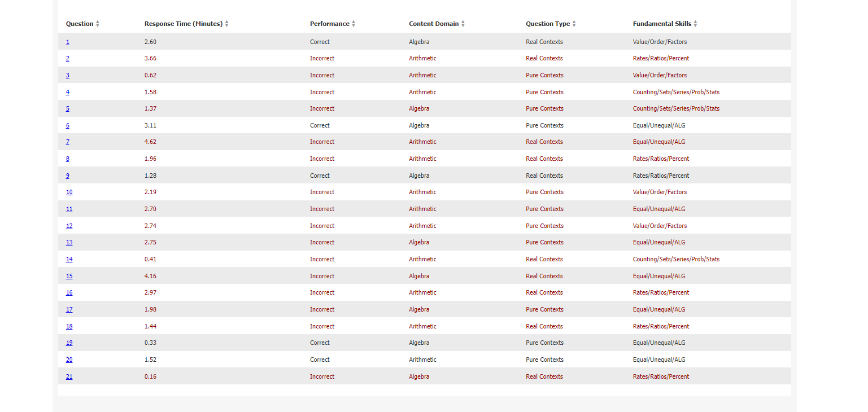Sort by Fundamental Skills header text
Screen dimensions: 868x412
click(662, 24)
